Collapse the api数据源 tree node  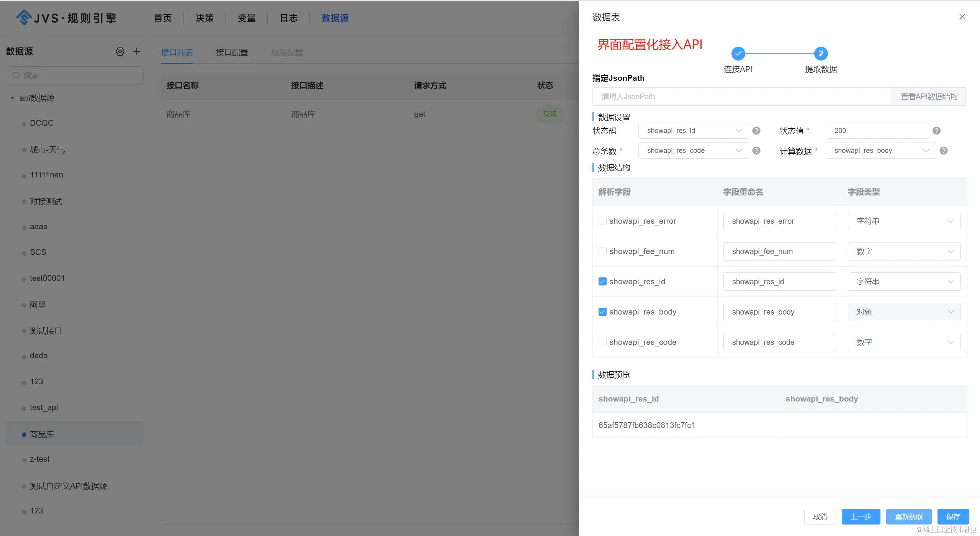pyautogui.click(x=13, y=98)
